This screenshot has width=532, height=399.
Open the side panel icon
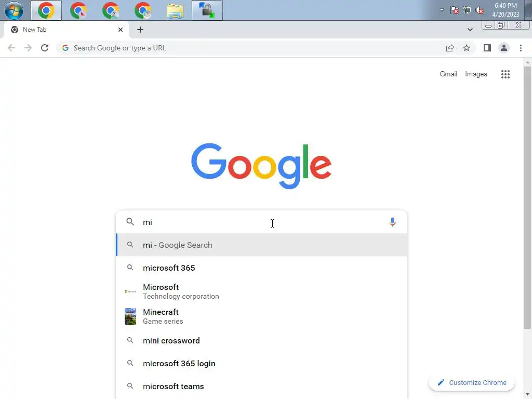tap(487, 48)
